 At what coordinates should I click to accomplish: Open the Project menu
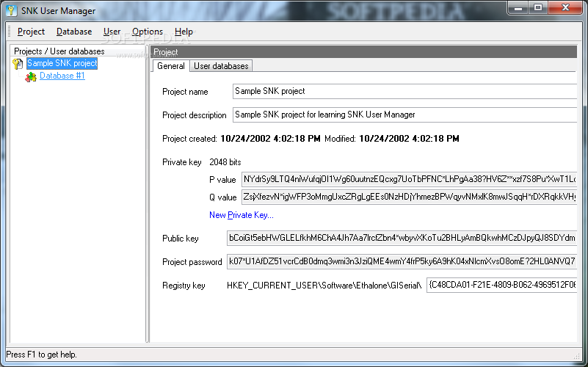pos(31,32)
